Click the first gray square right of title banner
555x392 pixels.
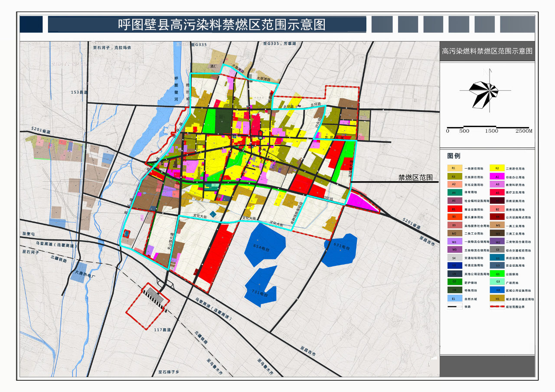pos(382,24)
